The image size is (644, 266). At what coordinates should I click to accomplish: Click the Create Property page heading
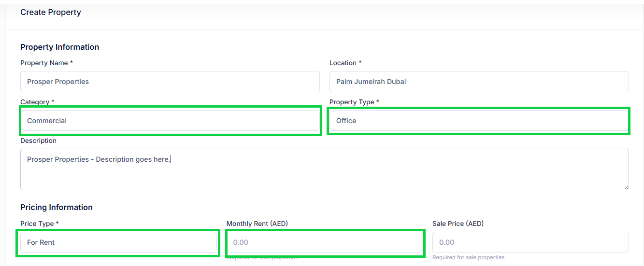pos(51,13)
